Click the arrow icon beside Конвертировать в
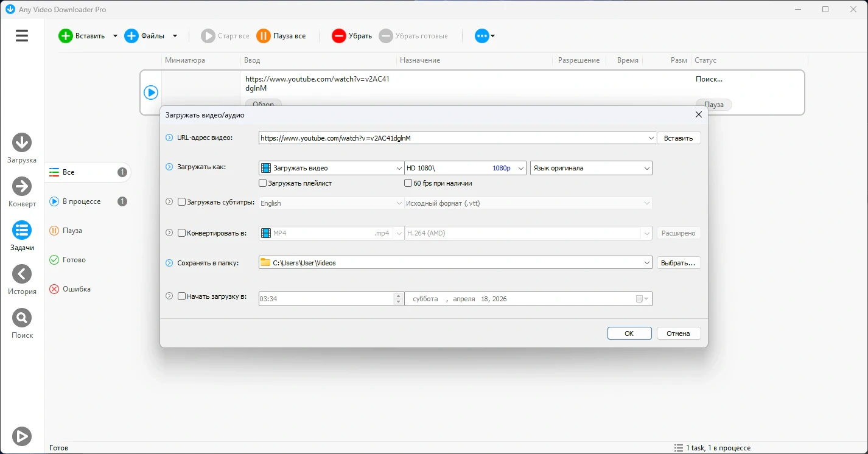Image resolution: width=868 pixels, height=454 pixels. click(169, 232)
